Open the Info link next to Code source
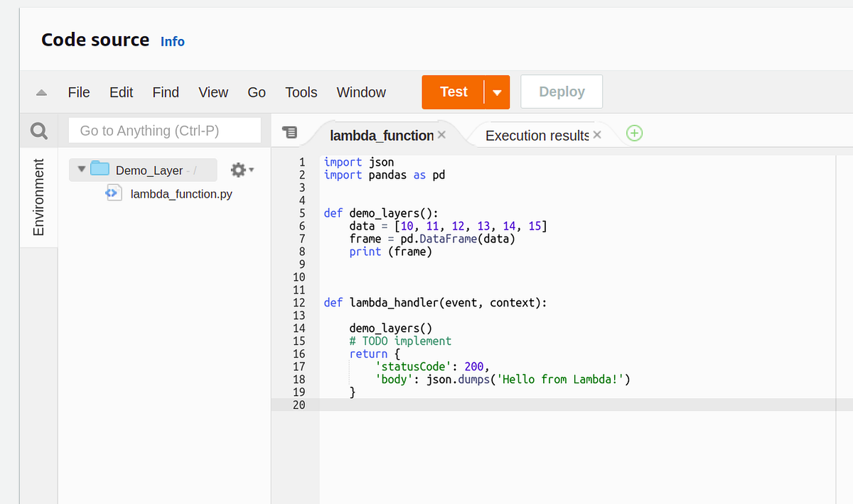 [x=172, y=41]
